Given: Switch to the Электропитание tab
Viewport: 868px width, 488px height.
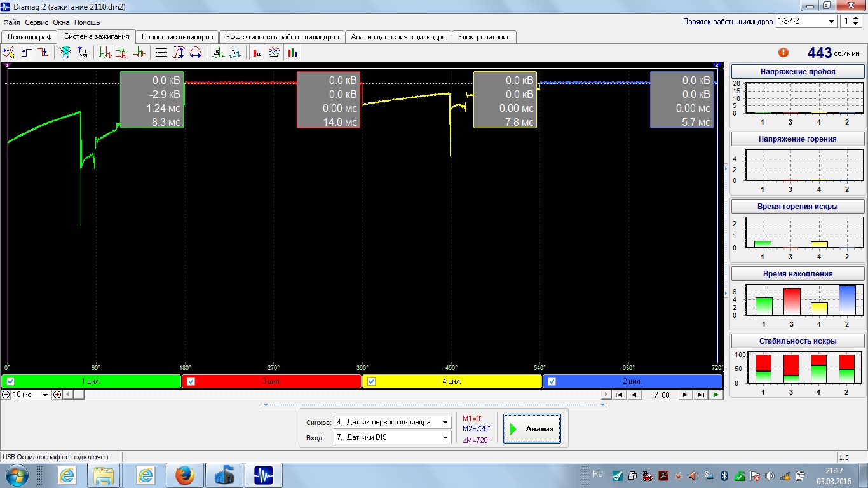Looking at the screenshot, I should (484, 37).
